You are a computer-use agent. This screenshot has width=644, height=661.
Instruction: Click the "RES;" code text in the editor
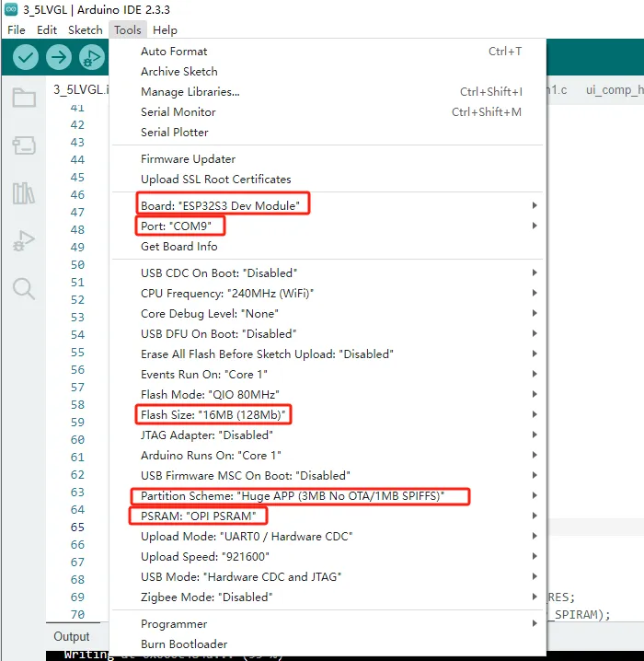[x=561, y=597]
